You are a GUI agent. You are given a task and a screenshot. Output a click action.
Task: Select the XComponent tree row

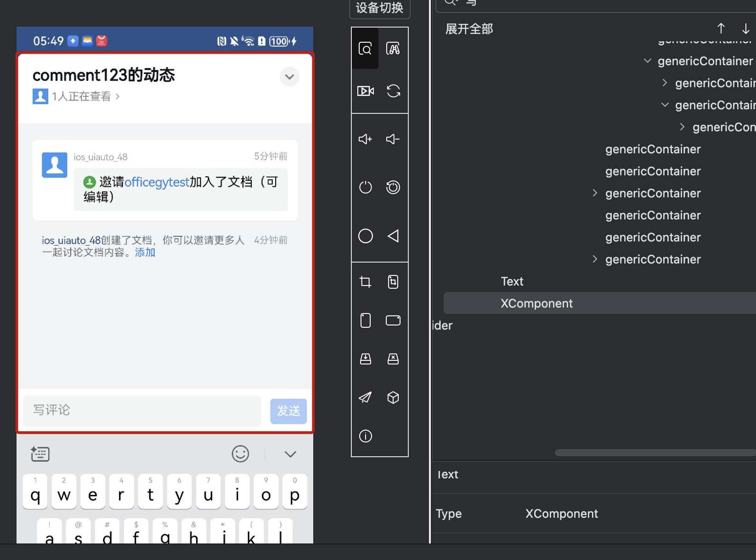pyautogui.click(x=600, y=303)
